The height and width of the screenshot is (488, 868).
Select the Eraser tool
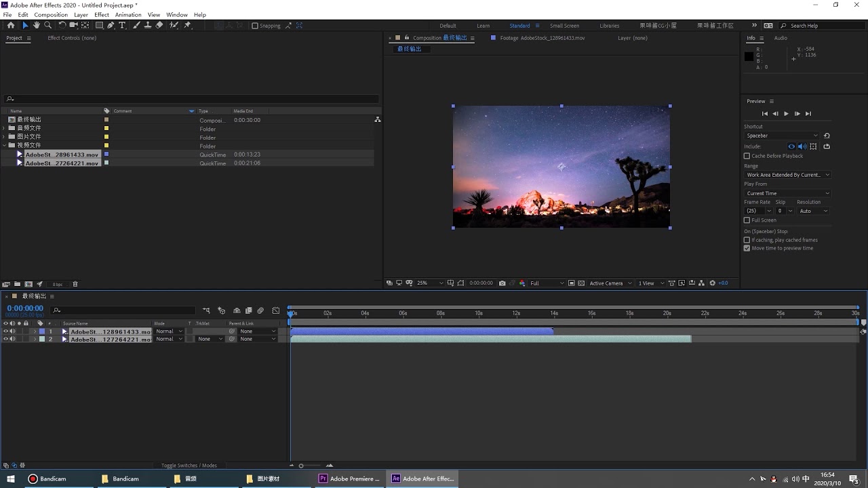[x=159, y=25]
